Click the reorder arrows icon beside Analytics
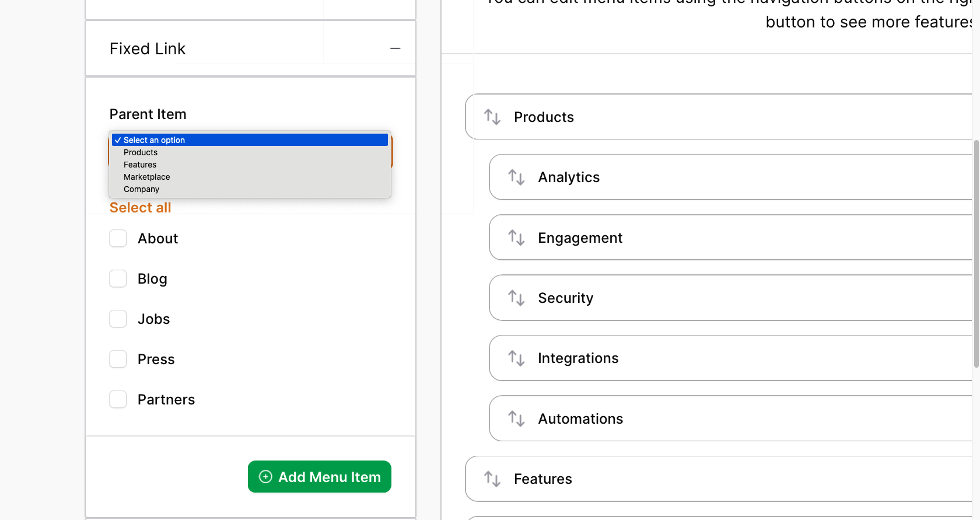 516,177
